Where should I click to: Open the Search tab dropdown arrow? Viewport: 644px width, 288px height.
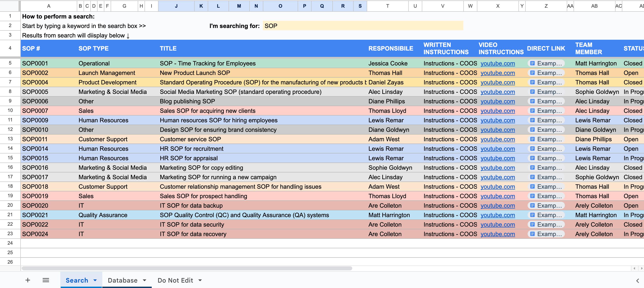95,280
